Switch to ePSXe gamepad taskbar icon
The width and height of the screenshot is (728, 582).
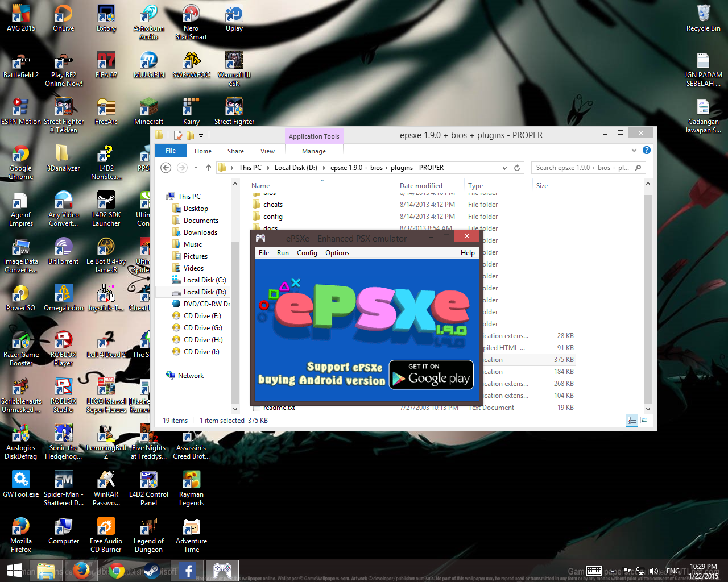pyautogui.click(x=222, y=571)
